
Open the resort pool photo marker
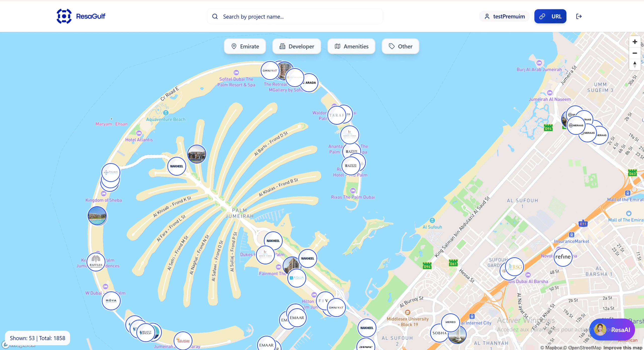(97, 216)
